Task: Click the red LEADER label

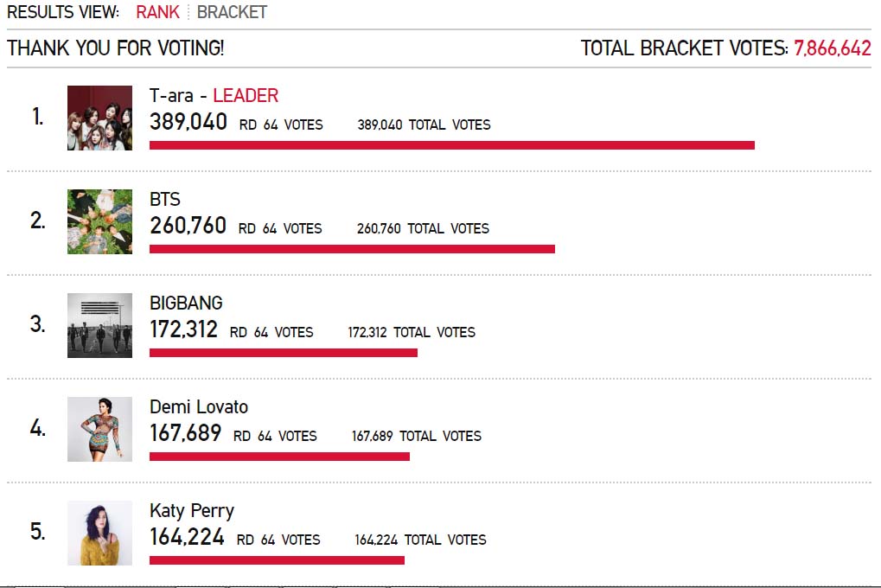Action: click(246, 95)
